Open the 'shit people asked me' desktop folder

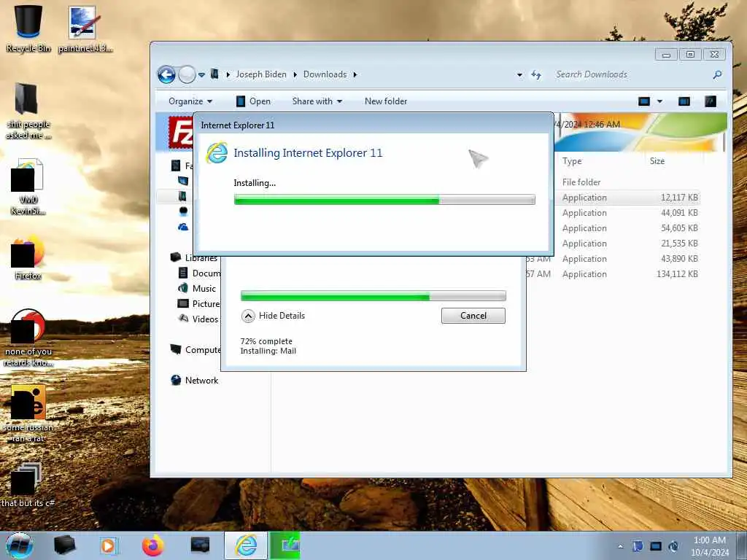click(x=28, y=111)
